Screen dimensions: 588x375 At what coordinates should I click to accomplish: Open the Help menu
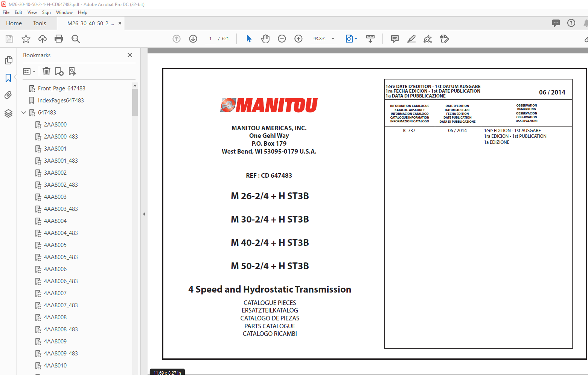pyautogui.click(x=82, y=12)
